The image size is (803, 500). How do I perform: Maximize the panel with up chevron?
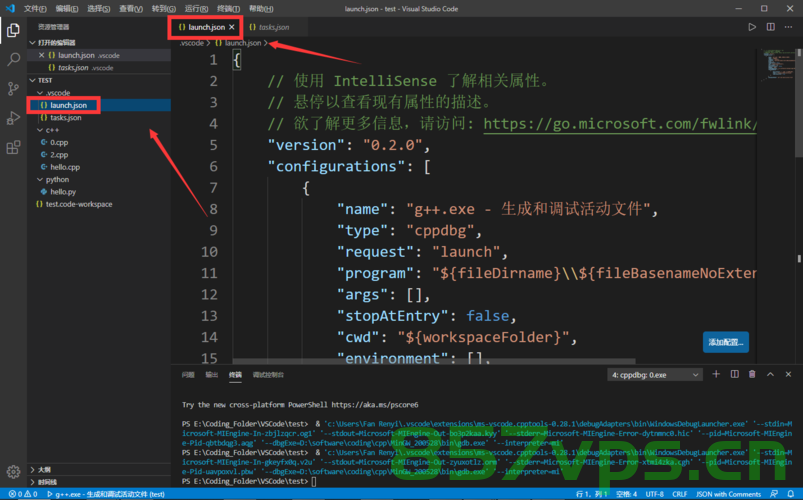tap(770, 374)
